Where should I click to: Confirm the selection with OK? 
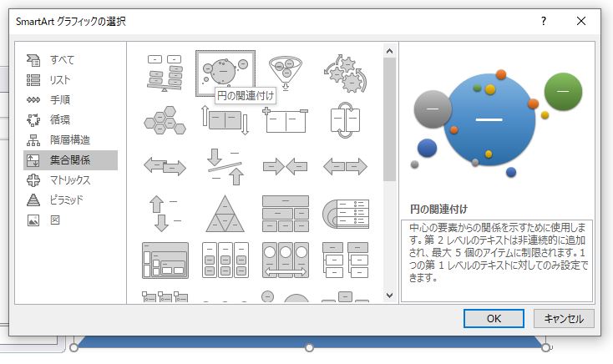tap(494, 319)
